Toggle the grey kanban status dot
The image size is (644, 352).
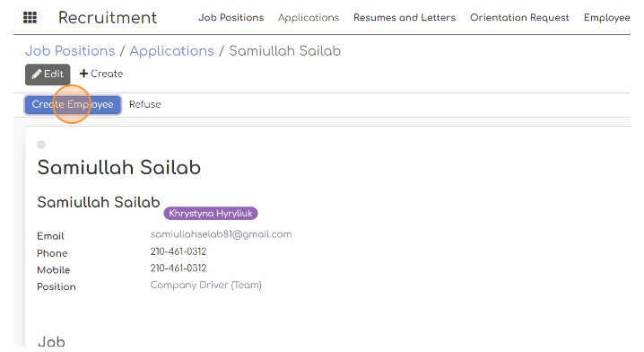pos(41,145)
